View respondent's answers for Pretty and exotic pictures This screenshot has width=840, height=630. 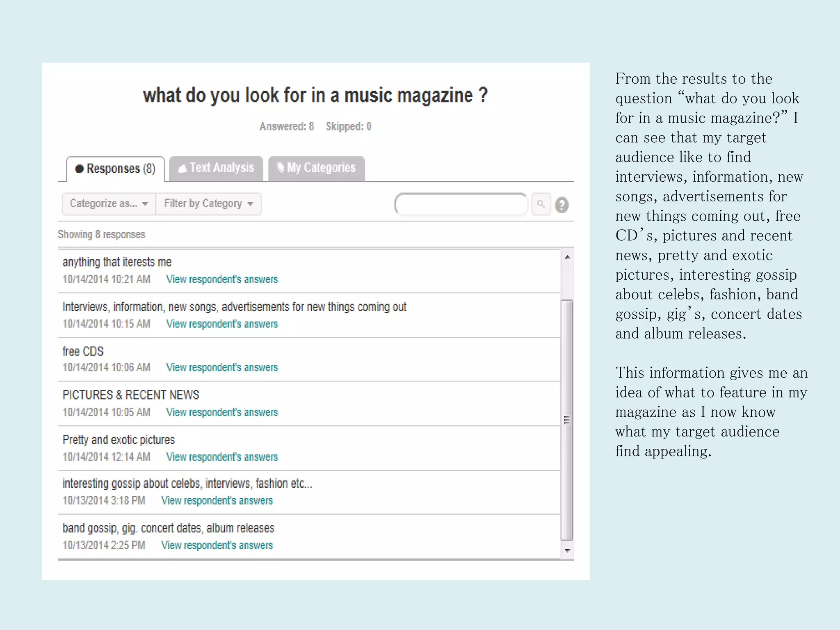coord(222,457)
